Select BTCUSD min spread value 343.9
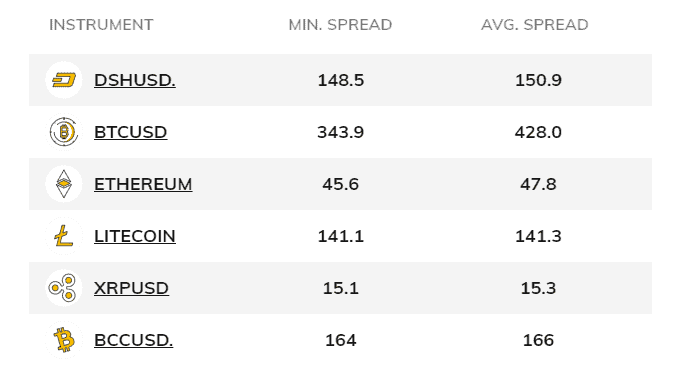 [x=341, y=132]
